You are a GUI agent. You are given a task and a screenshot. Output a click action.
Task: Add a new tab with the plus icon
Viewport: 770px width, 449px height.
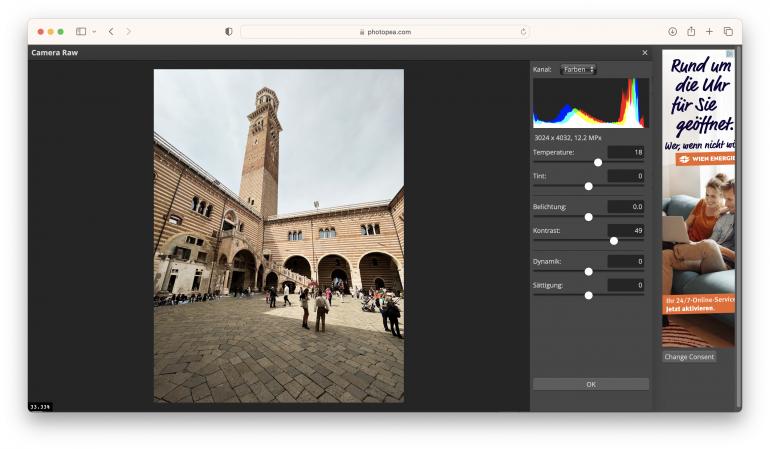709,31
